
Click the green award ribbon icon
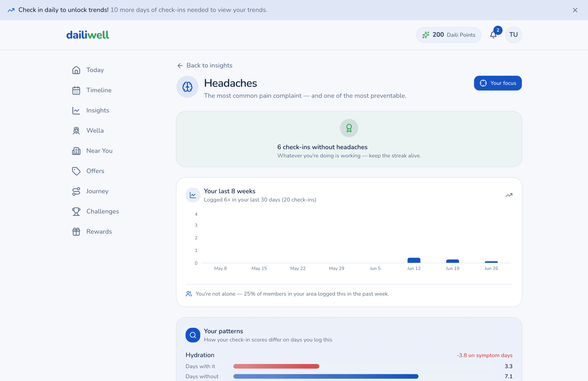coord(349,128)
